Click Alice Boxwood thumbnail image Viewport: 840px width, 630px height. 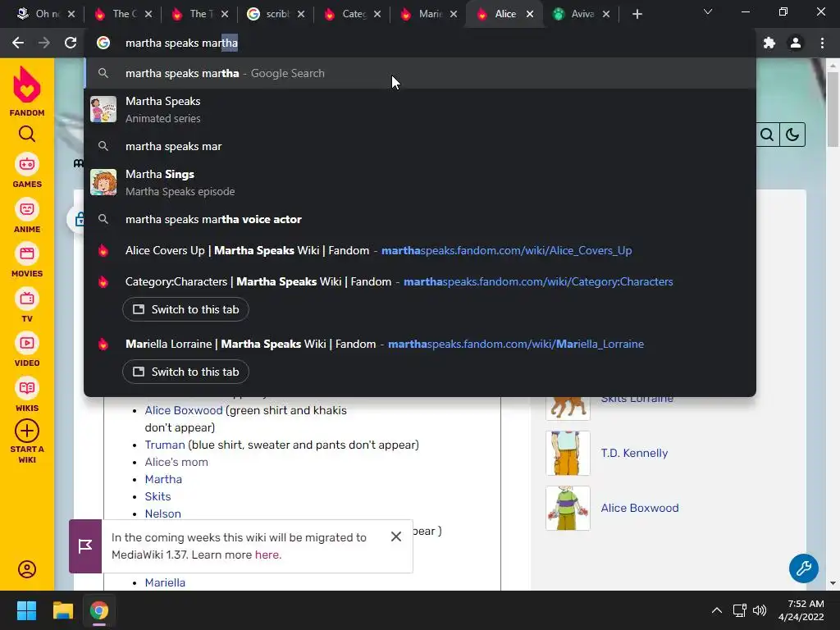pyautogui.click(x=568, y=508)
